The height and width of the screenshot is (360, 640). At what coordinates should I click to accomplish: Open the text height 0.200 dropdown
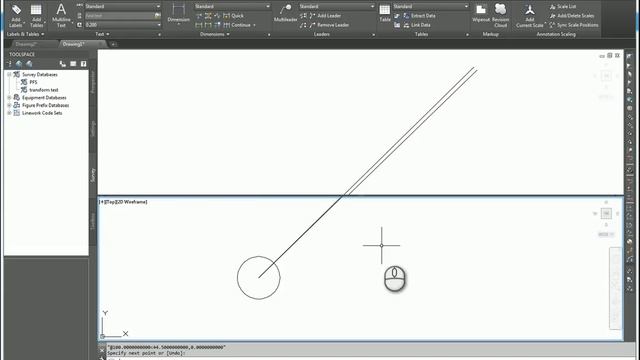[x=122, y=25]
